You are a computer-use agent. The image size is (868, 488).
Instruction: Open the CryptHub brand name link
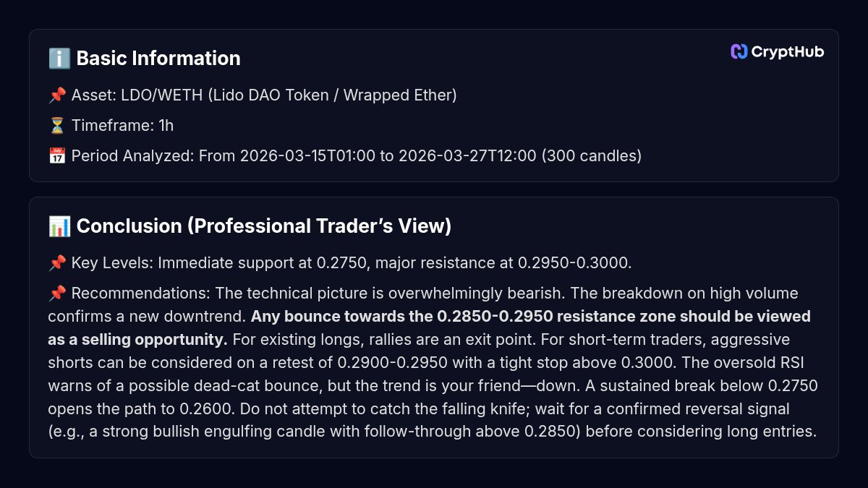pos(788,51)
